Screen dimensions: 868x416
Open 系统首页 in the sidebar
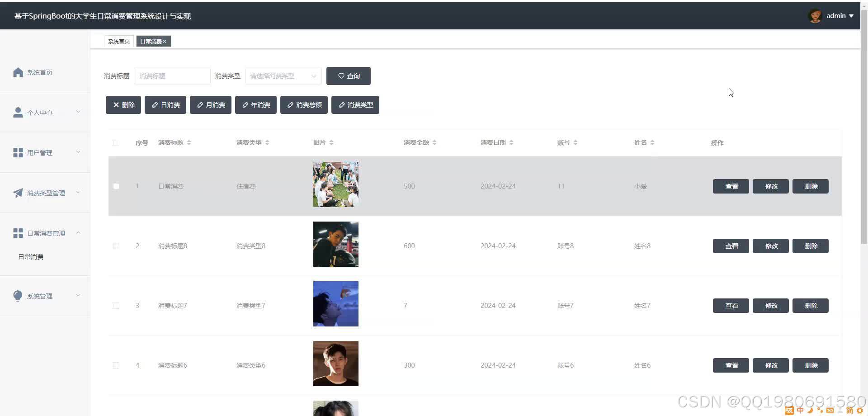pyautogui.click(x=40, y=72)
